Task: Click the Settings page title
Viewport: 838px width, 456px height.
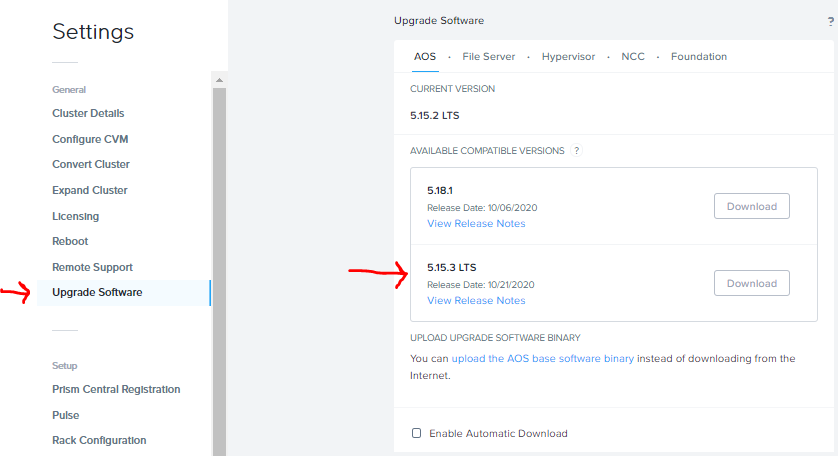Action: 93,32
